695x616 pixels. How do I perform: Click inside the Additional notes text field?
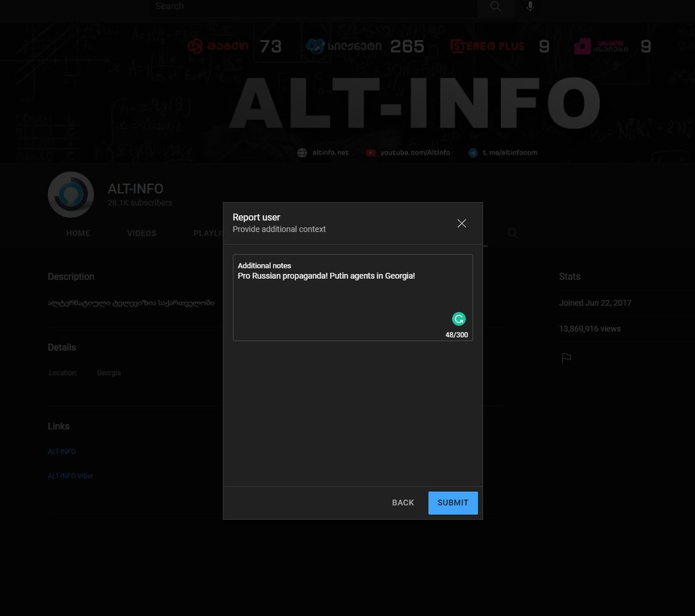(352, 297)
